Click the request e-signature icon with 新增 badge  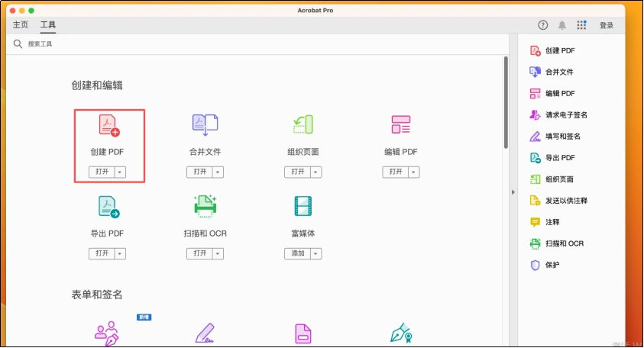coord(107,333)
